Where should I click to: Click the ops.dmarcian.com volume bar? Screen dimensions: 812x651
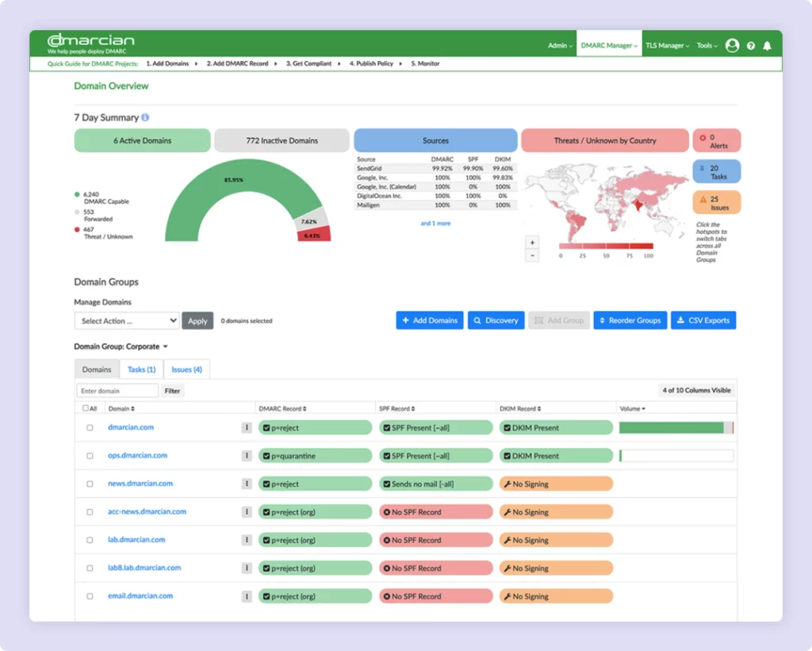(x=676, y=456)
